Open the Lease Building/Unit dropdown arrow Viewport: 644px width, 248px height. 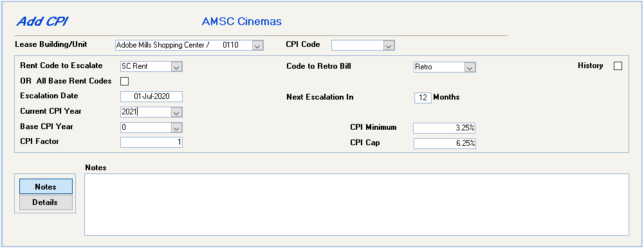(257, 46)
